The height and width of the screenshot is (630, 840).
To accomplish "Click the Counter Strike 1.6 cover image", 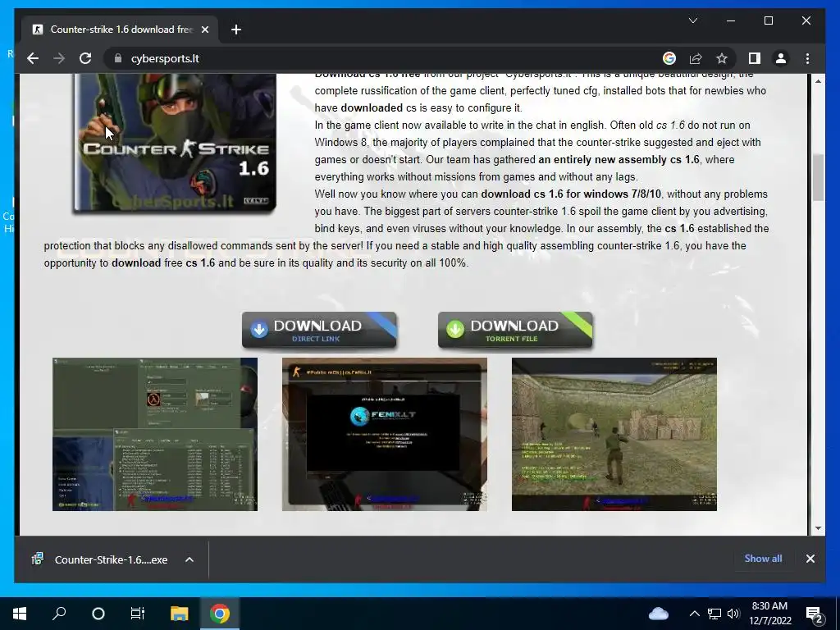I will 175,143.
